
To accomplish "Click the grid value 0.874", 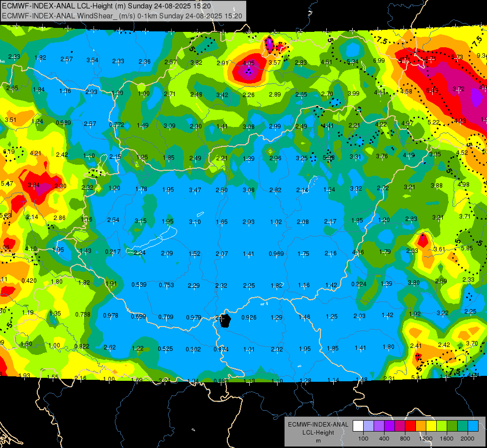I will [x=221, y=349].
